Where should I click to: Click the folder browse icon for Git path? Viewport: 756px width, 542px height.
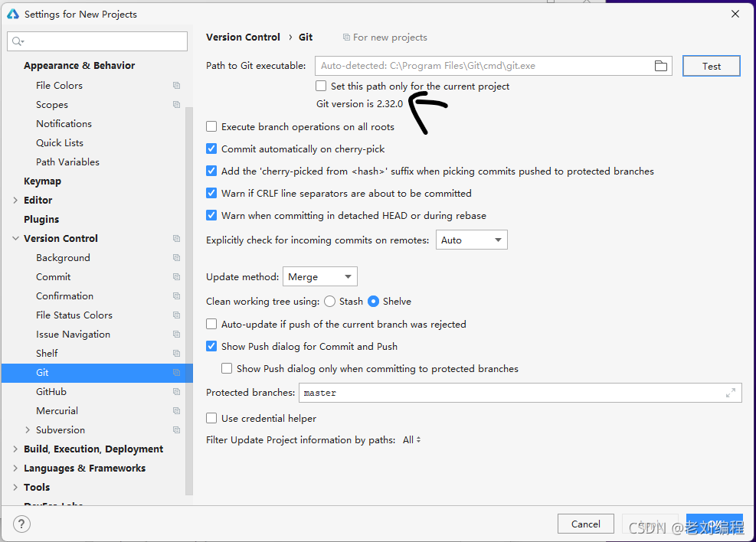[x=660, y=66]
